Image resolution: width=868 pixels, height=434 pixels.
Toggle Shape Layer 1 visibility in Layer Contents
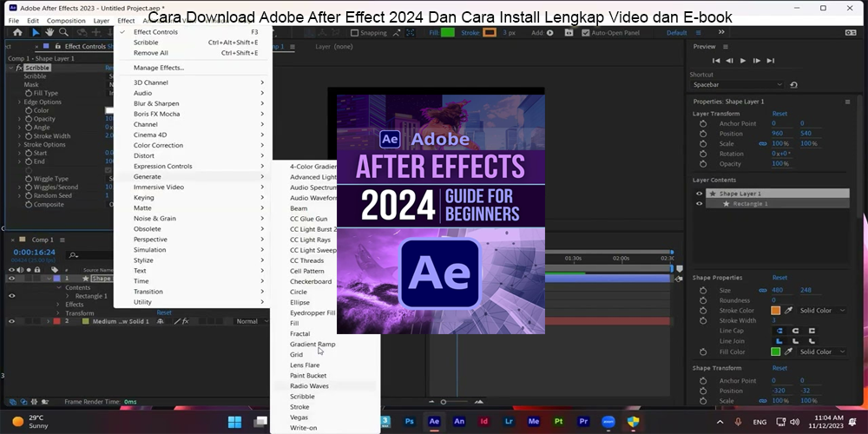pyautogui.click(x=699, y=194)
